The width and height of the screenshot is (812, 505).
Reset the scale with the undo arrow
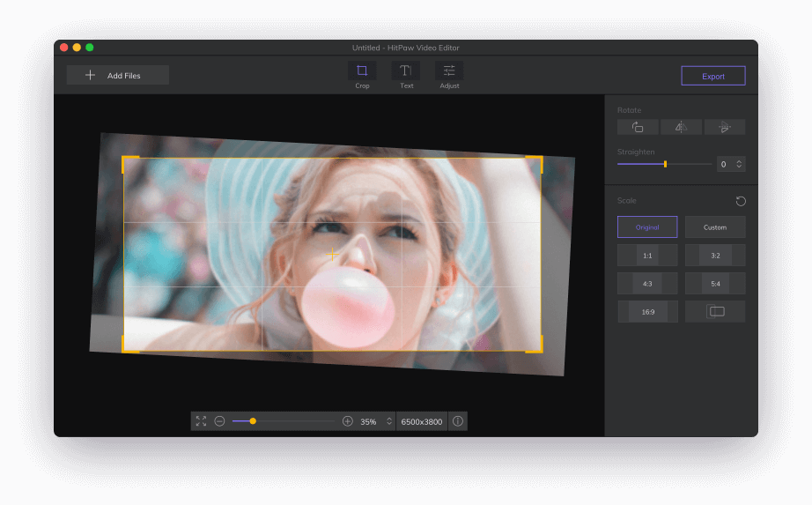coord(741,202)
